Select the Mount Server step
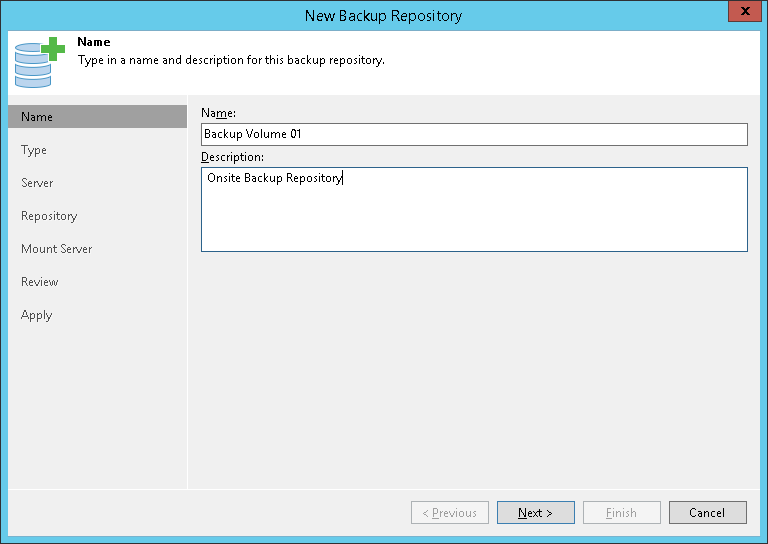 (57, 249)
